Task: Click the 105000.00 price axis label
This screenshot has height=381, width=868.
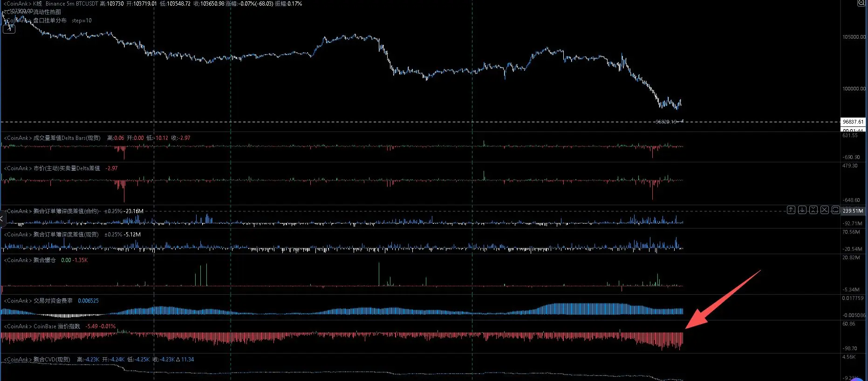Action: pos(854,37)
